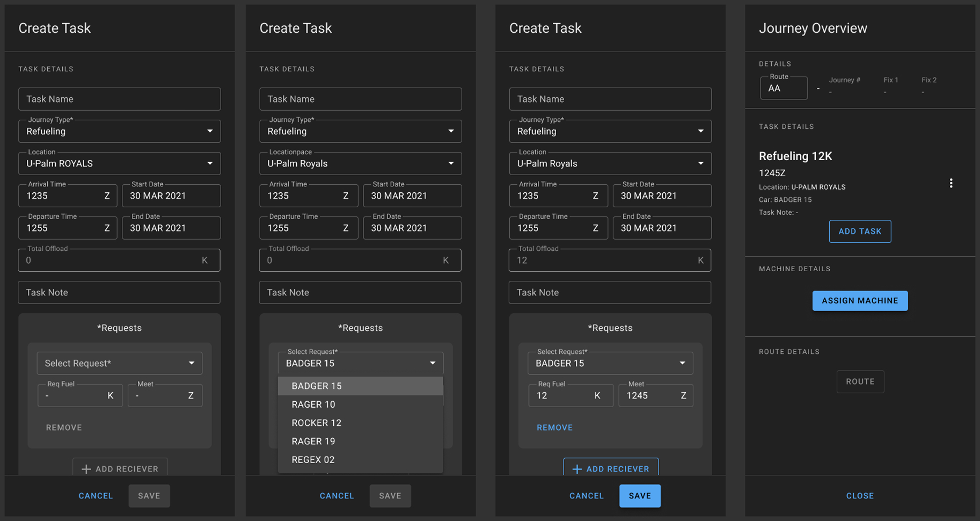Expand Journey Type dropdown in third Create Task panel
Viewport: 980px width, 521px height.
click(x=610, y=131)
